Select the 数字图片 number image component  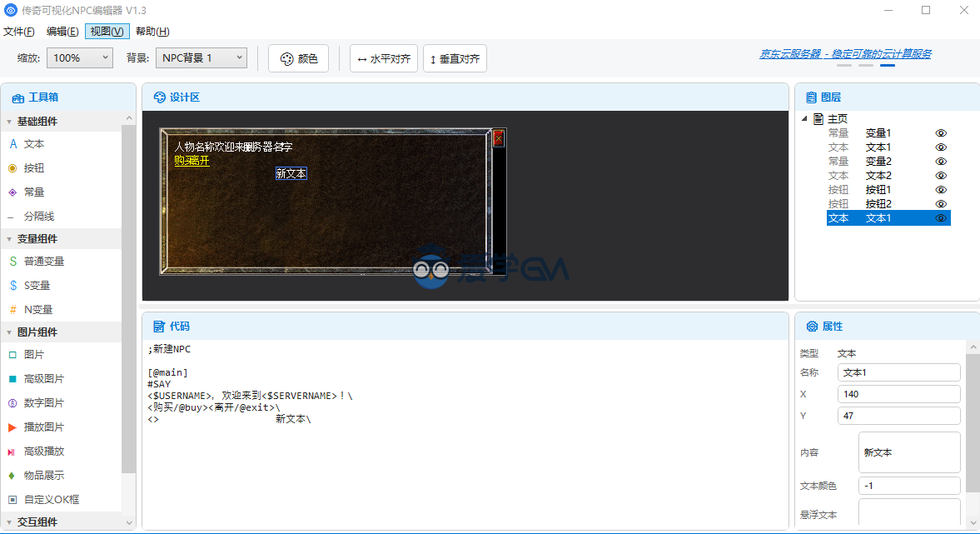pyautogui.click(x=43, y=403)
